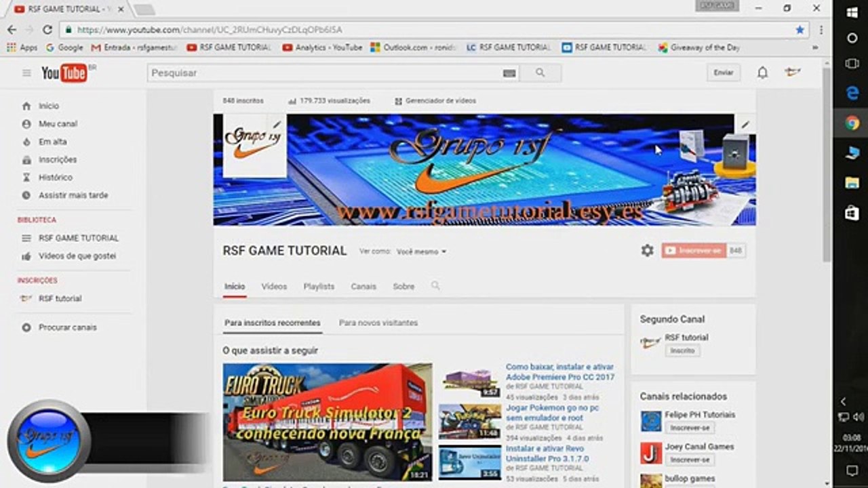Select 'Para inscritos recorrentes' tab
Viewport: 868px width, 488px height.
pos(273,323)
